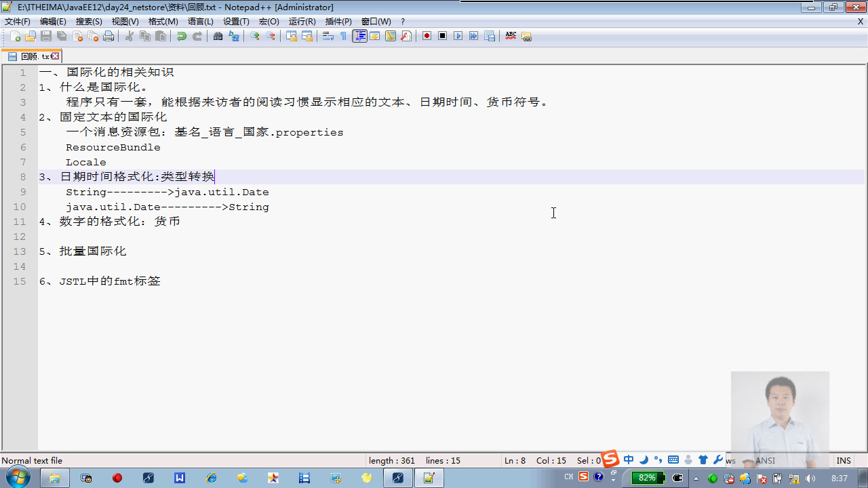This screenshot has width=868, height=488.
Task: Click the taskbar clock 8:37
Action: point(840,479)
